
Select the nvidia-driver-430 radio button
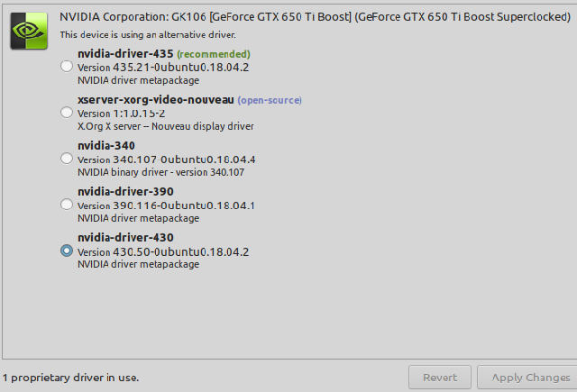(67, 251)
